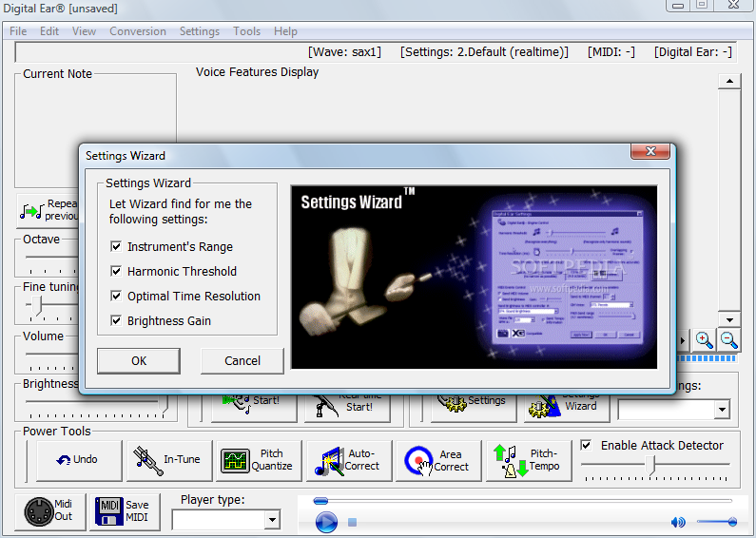Toggle the Instrument's Range checkbox
Image resolution: width=756 pixels, height=538 pixels.
click(x=116, y=247)
